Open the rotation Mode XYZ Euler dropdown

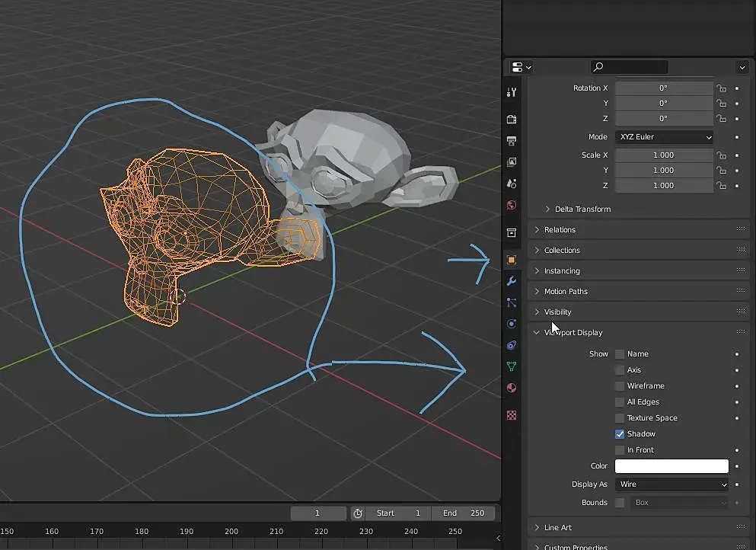point(664,137)
